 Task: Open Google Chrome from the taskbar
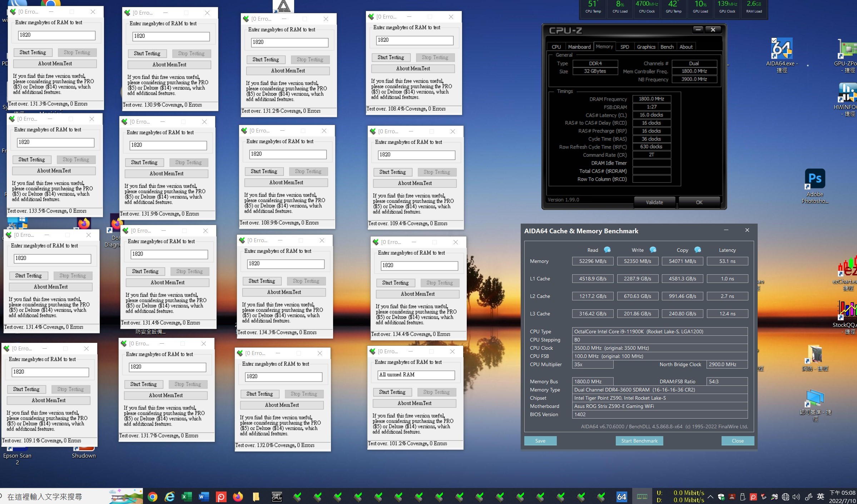pos(153,496)
